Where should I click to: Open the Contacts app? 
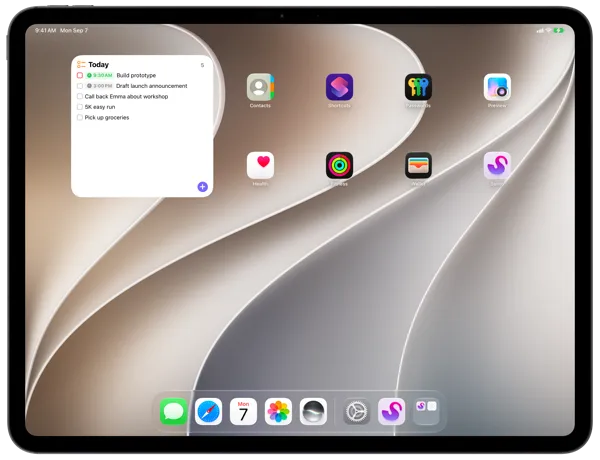[x=260, y=87]
